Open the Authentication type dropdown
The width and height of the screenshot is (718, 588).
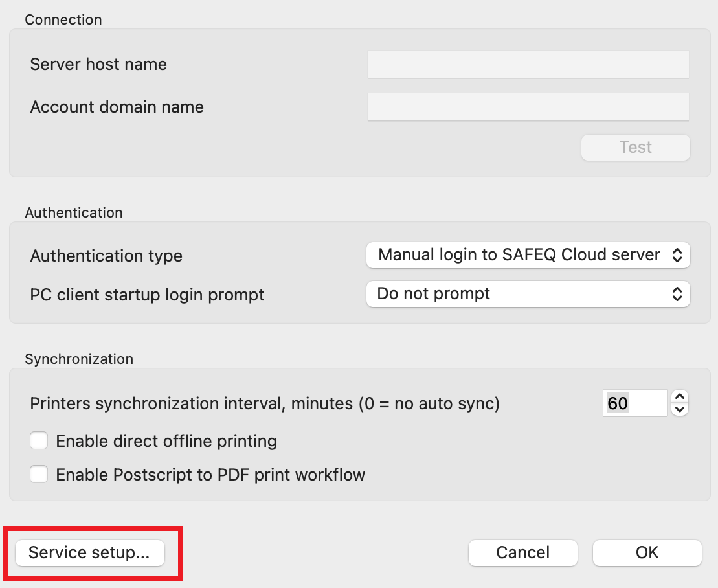pyautogui.click(x=528, y=255)
